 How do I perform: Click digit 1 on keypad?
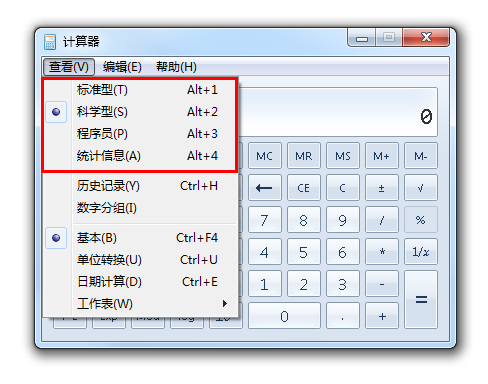(x=265, y=284)
